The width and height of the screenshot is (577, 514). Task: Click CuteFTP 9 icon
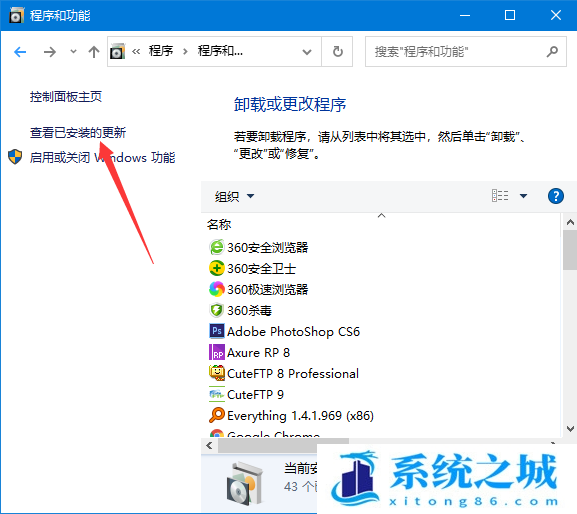pyautogui.click(x=217, y=394)
